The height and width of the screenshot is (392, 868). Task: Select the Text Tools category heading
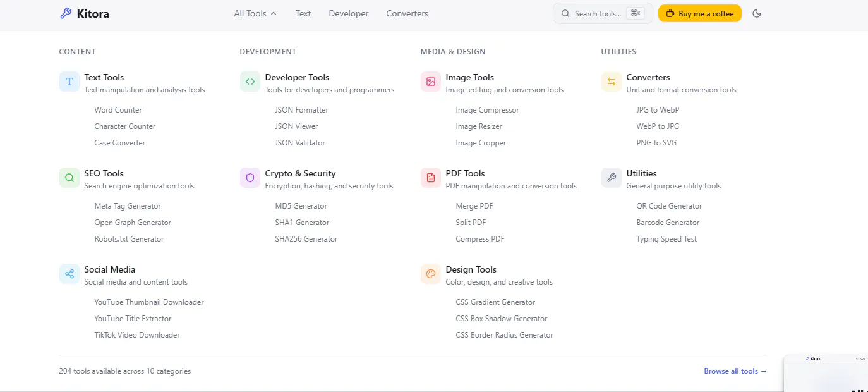pyautogui.click(x=104, y=77)
